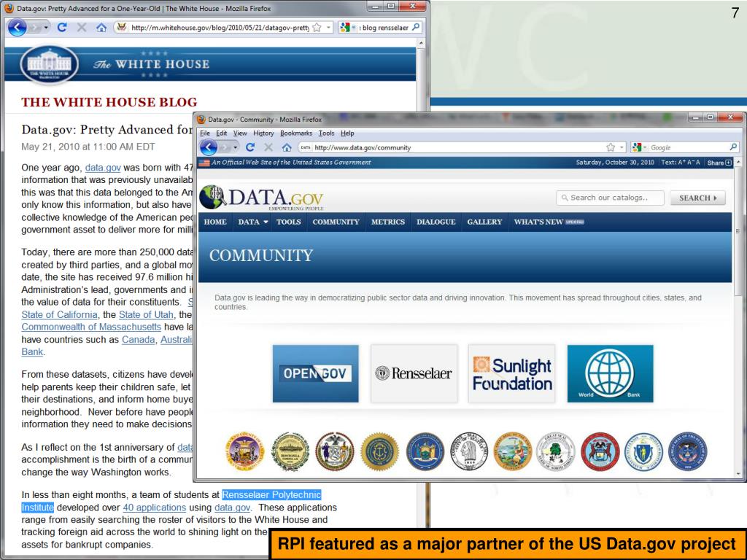The width and height of the screenshot is (747, 560).
Task: Open the Help menu
Action: click(x=347, y=133)
